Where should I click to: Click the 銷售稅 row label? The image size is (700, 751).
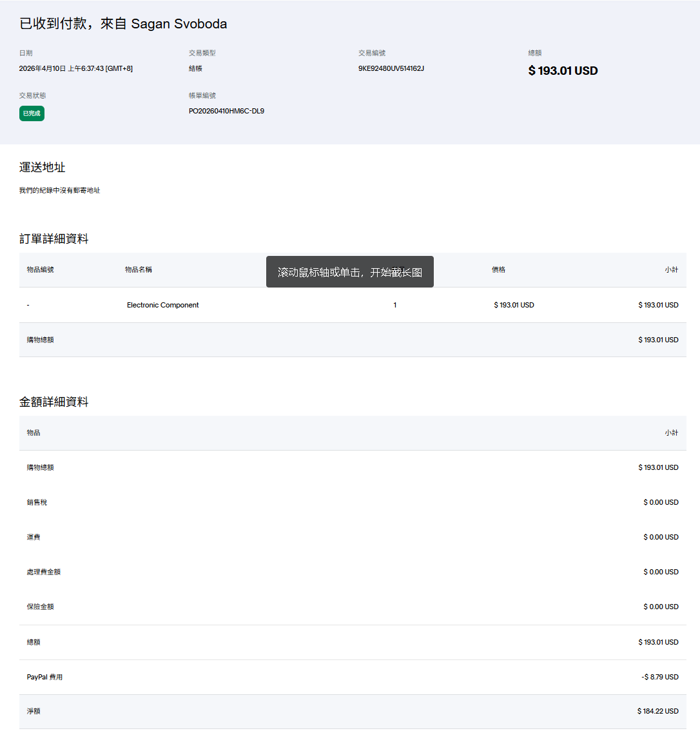37,502
